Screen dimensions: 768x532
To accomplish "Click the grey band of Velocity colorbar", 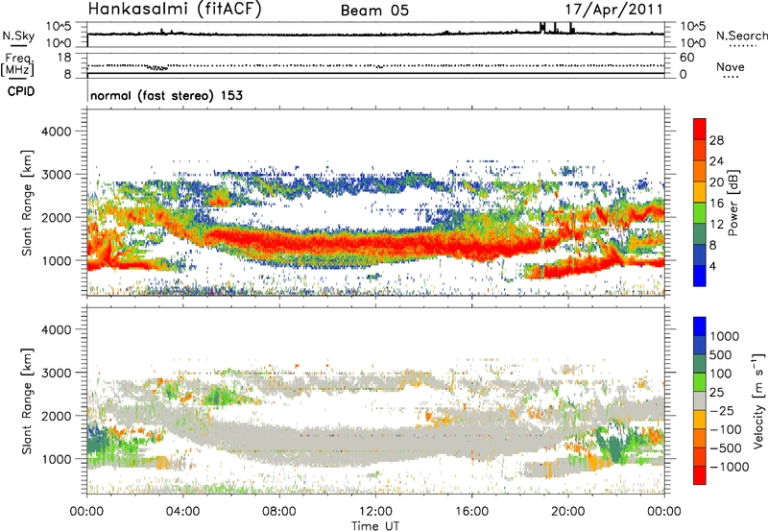I will 700,400.
